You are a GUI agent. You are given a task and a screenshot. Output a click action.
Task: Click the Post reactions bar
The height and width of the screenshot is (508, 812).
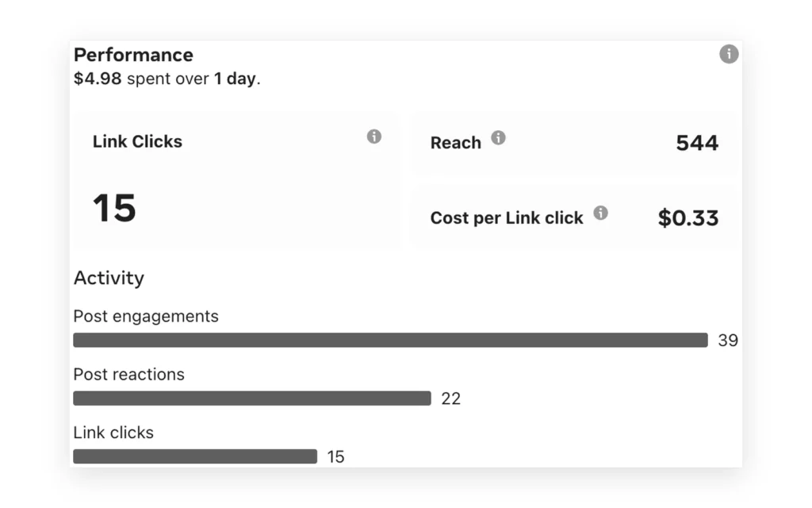[252, 398]
